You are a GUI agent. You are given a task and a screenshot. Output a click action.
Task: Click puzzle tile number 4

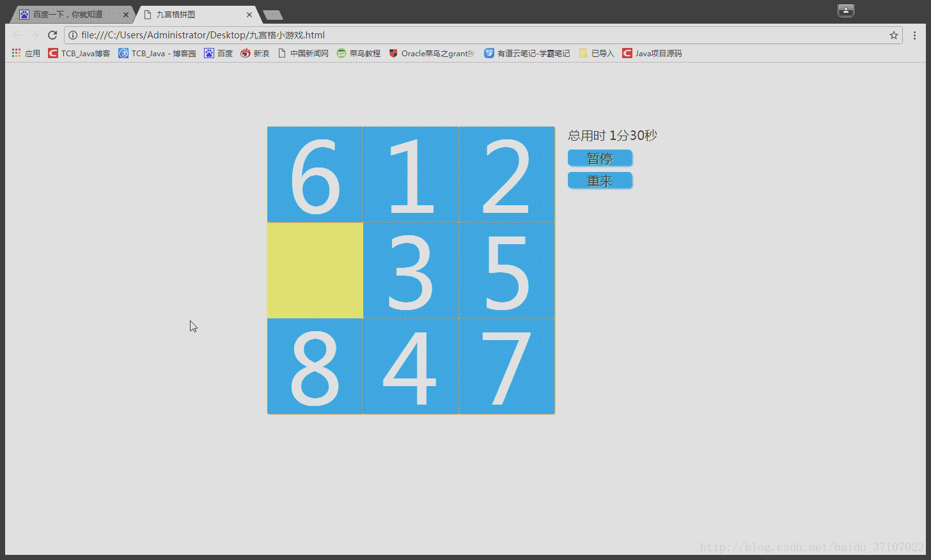pos(411,366)
